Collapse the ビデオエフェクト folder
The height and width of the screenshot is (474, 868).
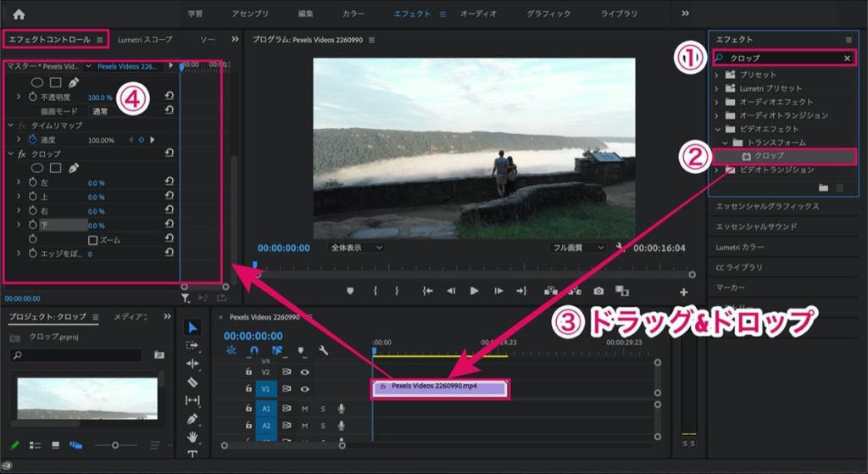(717, 129)
